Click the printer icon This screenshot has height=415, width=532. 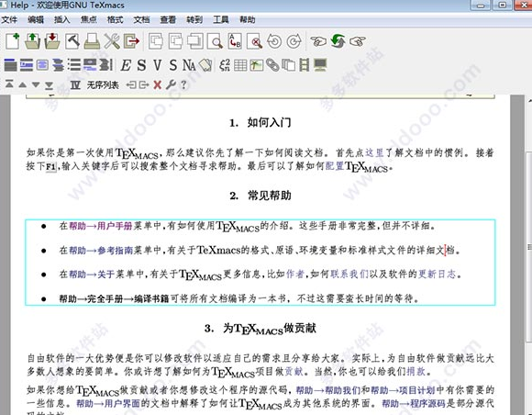[92, 41]
